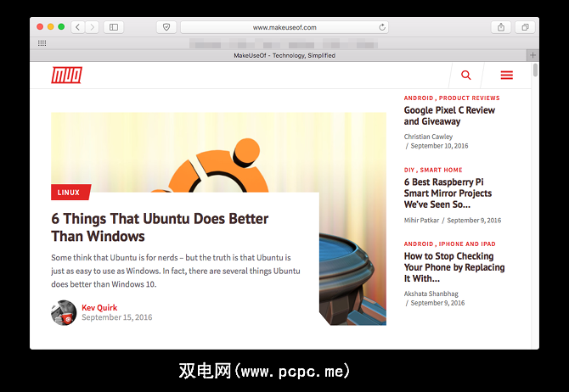
Task: Show all tabs overview button
Action: point(525,27)
